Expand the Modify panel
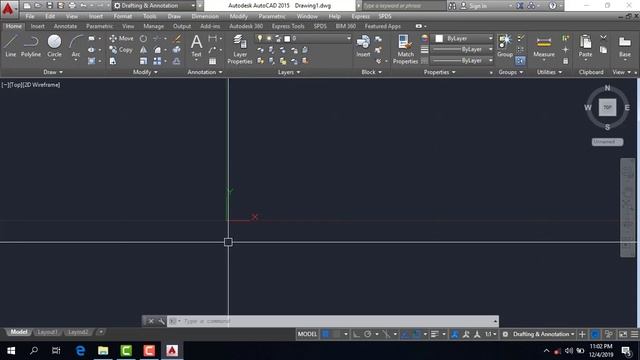This screenshot has height=360, width=640. (145, 72)
